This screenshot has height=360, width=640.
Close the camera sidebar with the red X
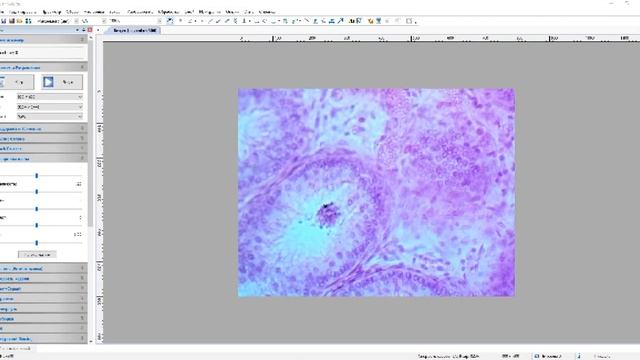(90, 30)
